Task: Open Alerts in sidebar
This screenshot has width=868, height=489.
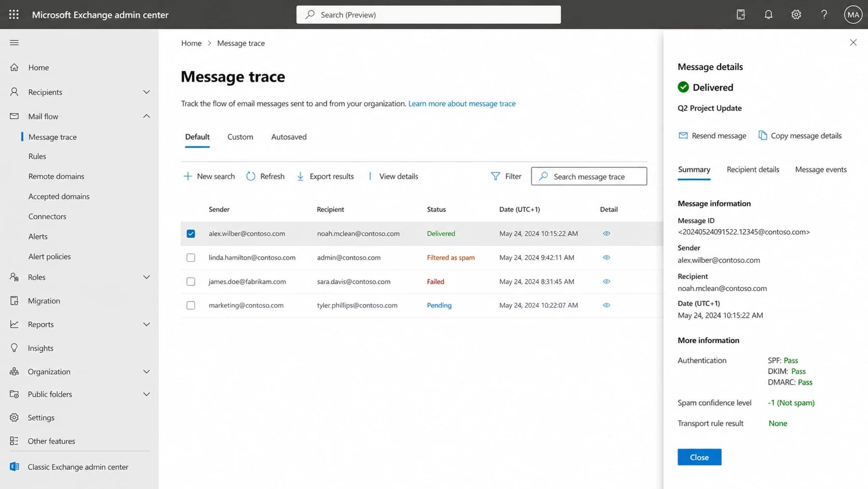Action: pos(38,236)
